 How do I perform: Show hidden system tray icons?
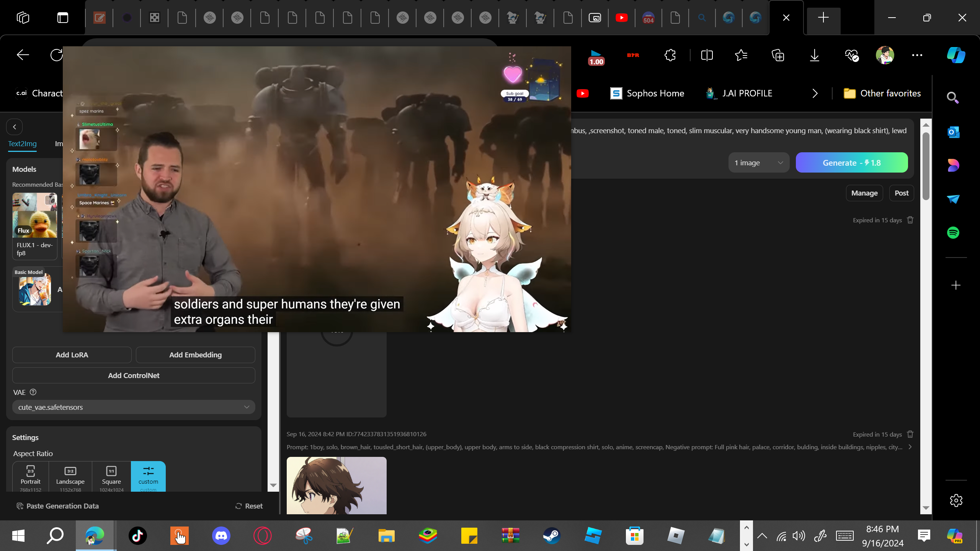[x=762, y=536]
